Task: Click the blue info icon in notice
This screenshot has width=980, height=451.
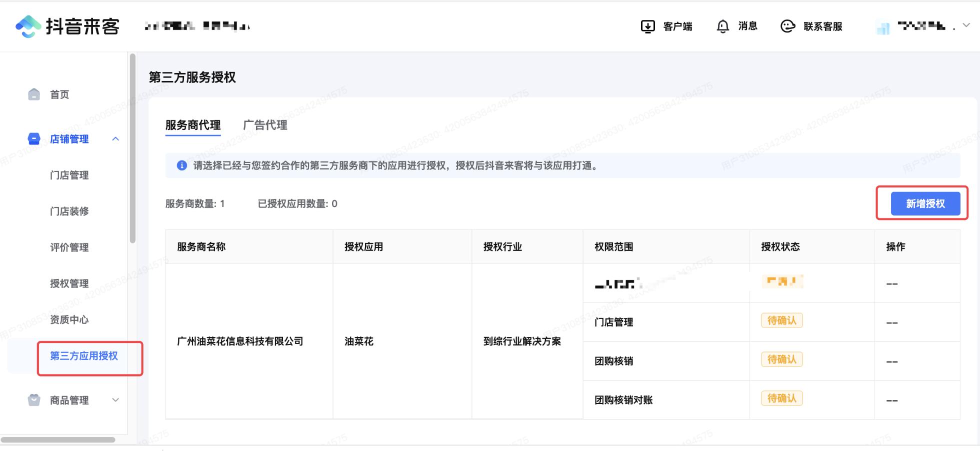Action: click(x=182, y=165)
